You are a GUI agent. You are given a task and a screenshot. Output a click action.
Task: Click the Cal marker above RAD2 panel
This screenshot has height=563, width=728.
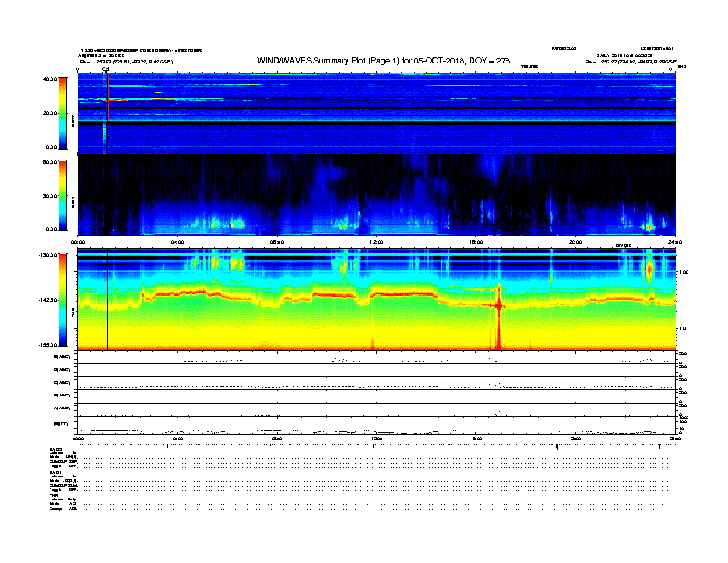click(106, 70)
